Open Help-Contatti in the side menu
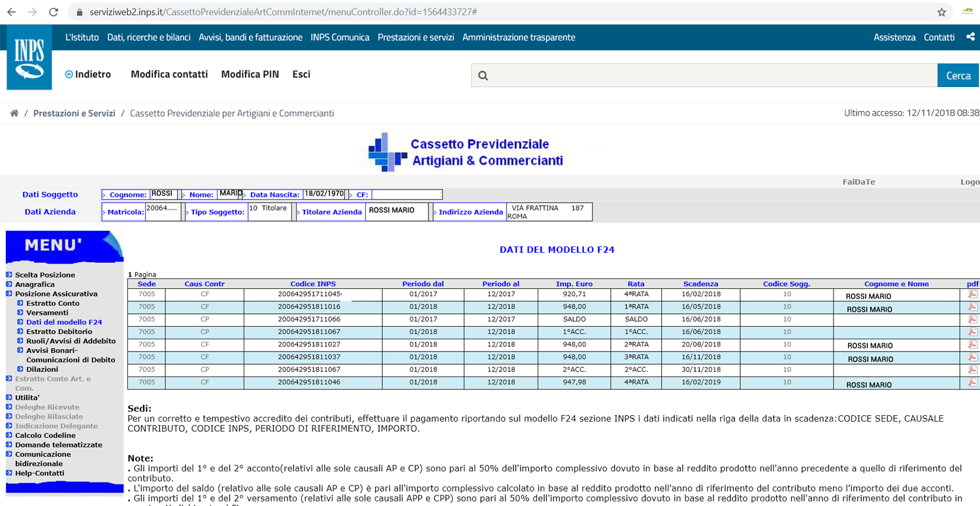The image size is (980, 506). click(x=40, y=473)
